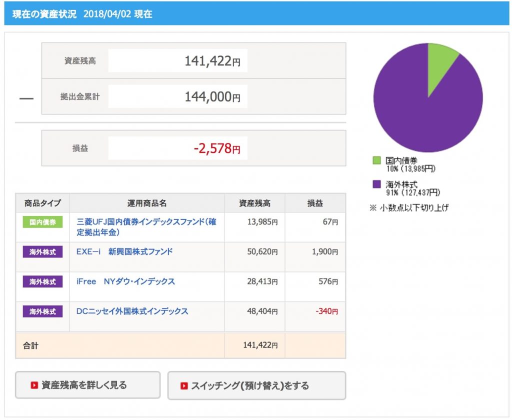This screenshot has width=512, height=420.
Task: Click the 損益 column header in table
Action: pos(315,203)
